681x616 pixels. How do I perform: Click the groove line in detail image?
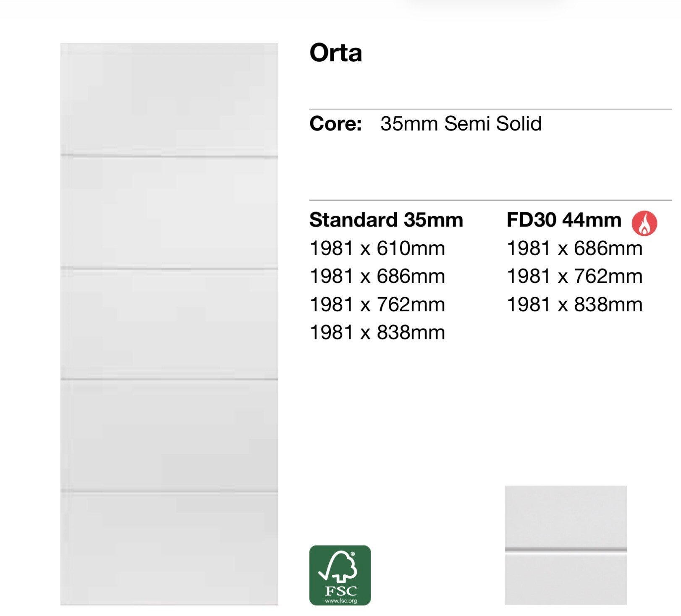click(x=566, y=550)
